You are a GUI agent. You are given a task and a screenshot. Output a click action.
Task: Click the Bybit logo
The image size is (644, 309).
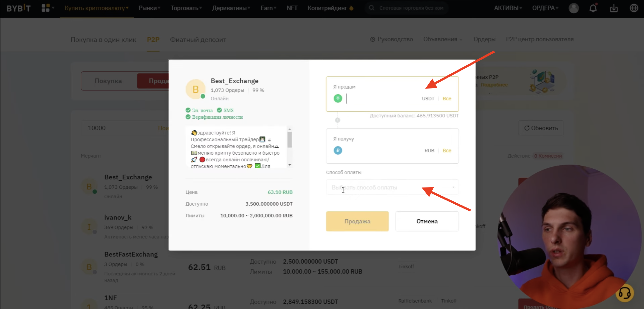18,8
